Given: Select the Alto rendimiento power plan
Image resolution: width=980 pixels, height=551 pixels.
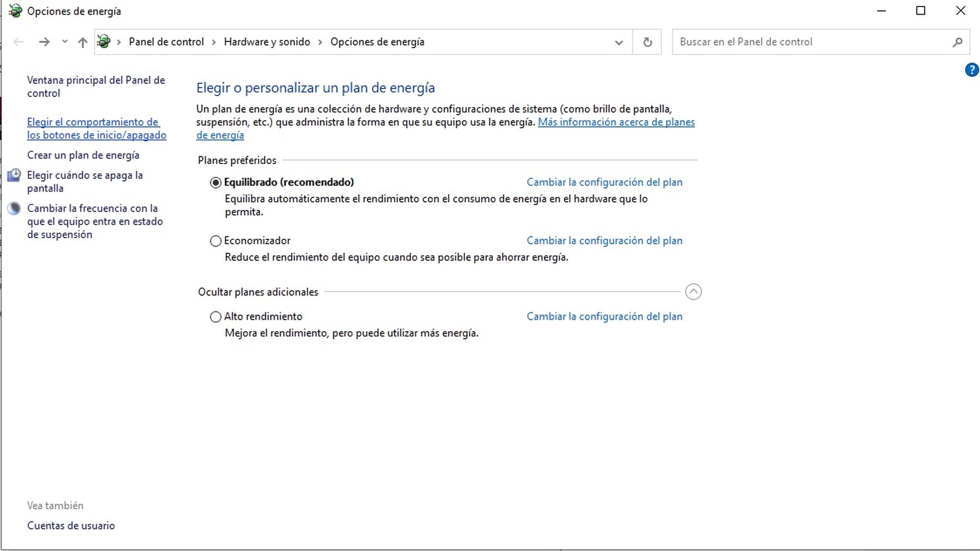Looking at the screenshot, I should 215,317.
